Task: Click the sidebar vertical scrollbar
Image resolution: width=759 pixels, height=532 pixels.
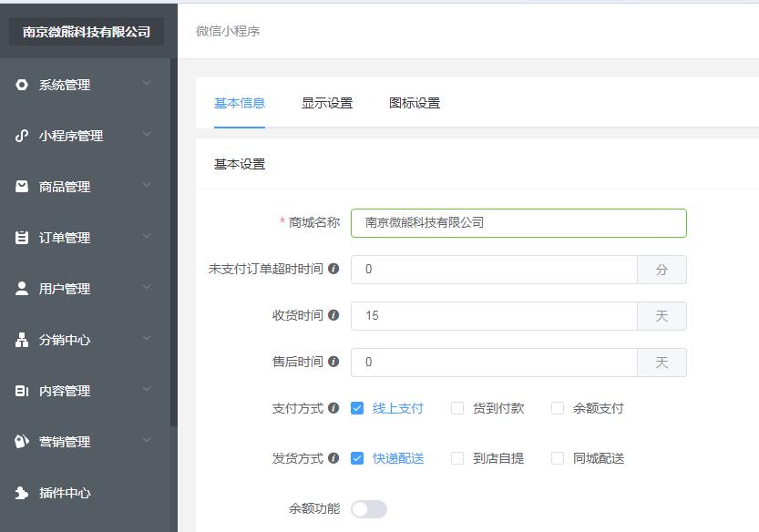Action: coord(174,242)
